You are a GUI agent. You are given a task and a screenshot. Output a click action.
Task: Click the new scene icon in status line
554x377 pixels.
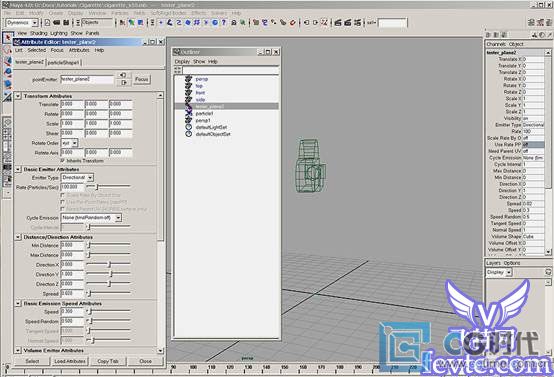click(x=47, y=23)
